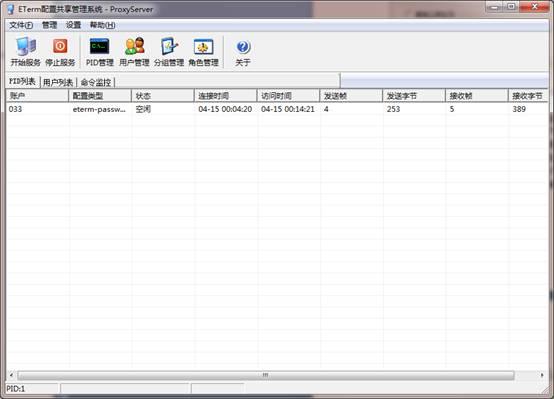Sort by the 账户 column header
The image size is (554, 399).
point(37,96)
